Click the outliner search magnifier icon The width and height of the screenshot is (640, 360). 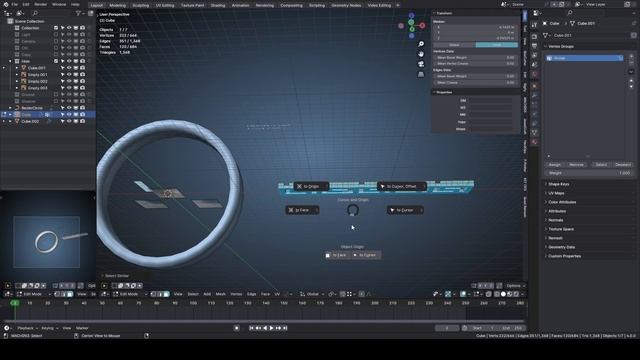point(35,13)
